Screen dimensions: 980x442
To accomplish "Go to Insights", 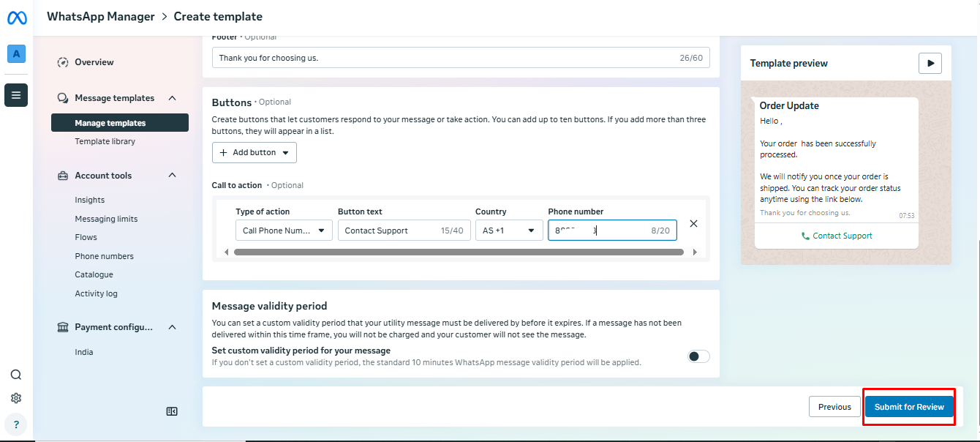I will pos(89,200).
